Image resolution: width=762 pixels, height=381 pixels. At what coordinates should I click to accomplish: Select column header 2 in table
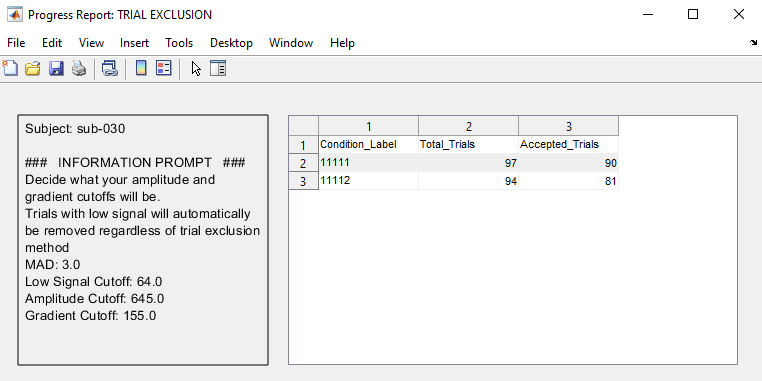[468, 126]
